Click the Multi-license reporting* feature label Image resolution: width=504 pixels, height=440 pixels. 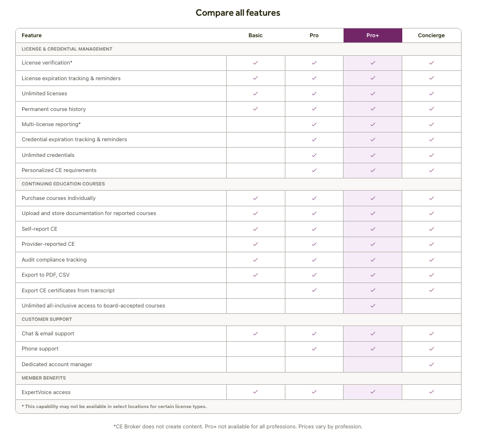51,124
